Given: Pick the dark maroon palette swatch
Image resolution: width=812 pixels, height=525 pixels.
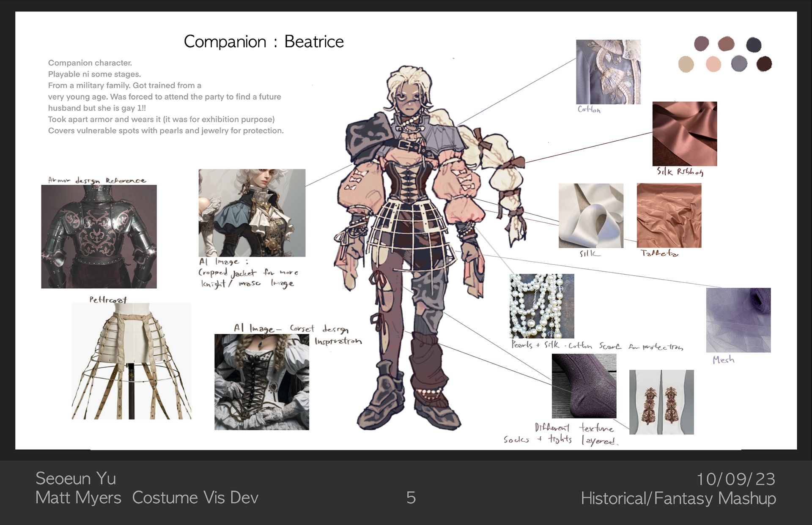Looking at the screenshot, I should click(764, 64).
